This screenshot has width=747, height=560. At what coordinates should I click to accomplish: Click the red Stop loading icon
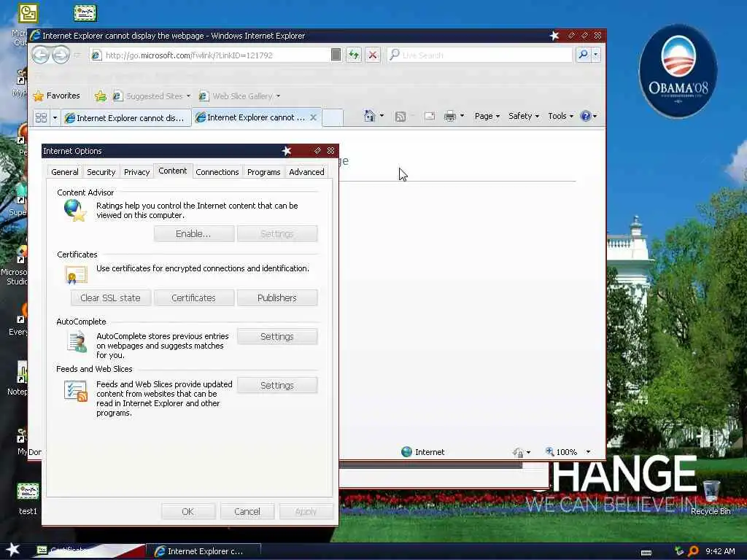point(373,55)
